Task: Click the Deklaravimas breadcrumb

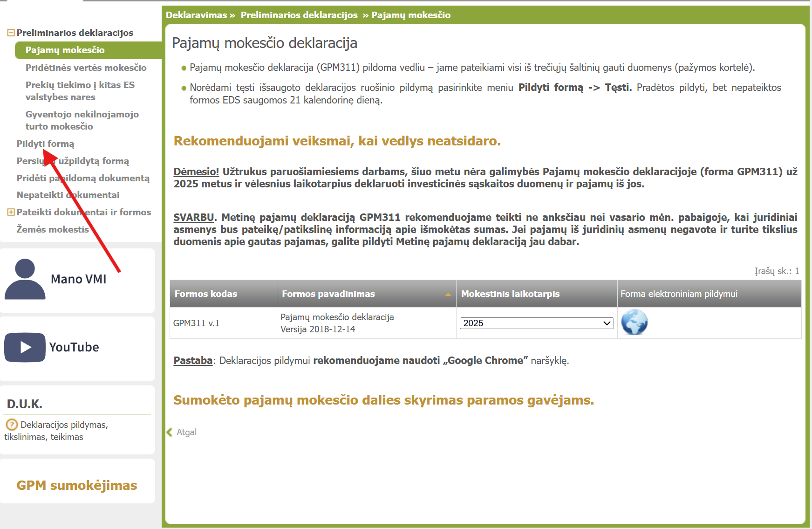Action: [196, 15]
